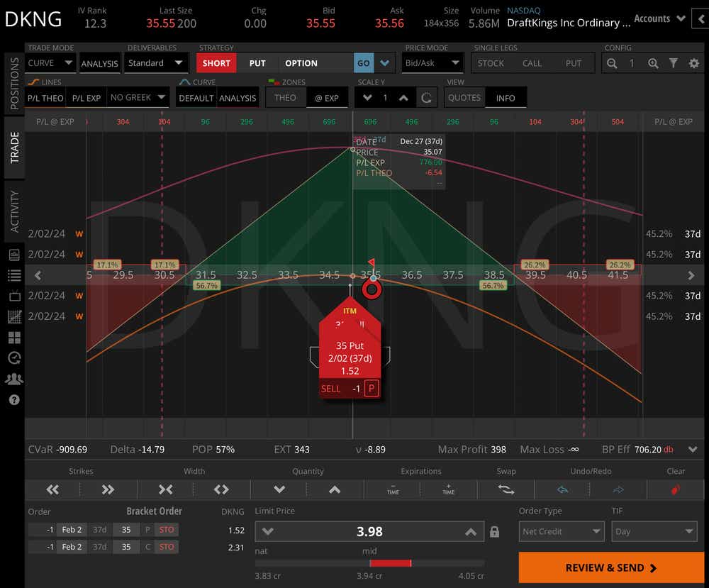
Task: Open the NO GREEK dropdown
Action: click(x=138, y=98)
